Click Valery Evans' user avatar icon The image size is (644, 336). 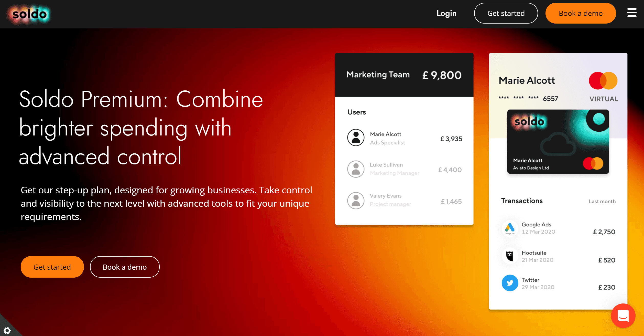356,201
